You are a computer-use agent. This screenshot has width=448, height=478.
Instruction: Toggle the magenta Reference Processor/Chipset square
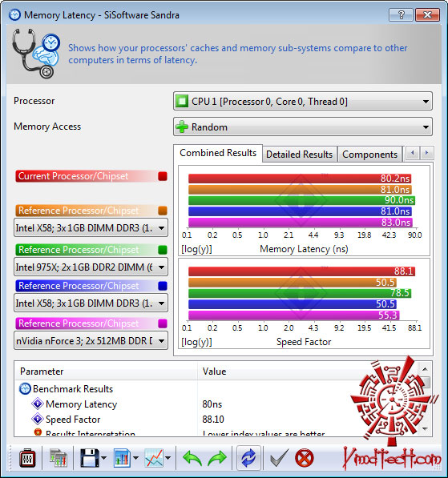(163, 323)
